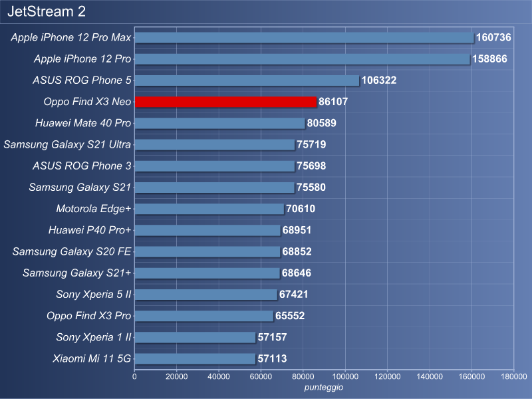Click the score value 75580

311,188
